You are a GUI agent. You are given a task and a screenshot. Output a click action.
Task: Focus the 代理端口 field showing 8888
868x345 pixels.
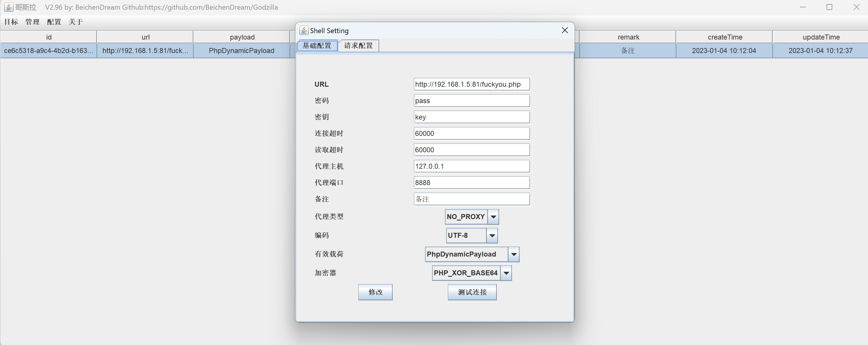coord(471,183)
